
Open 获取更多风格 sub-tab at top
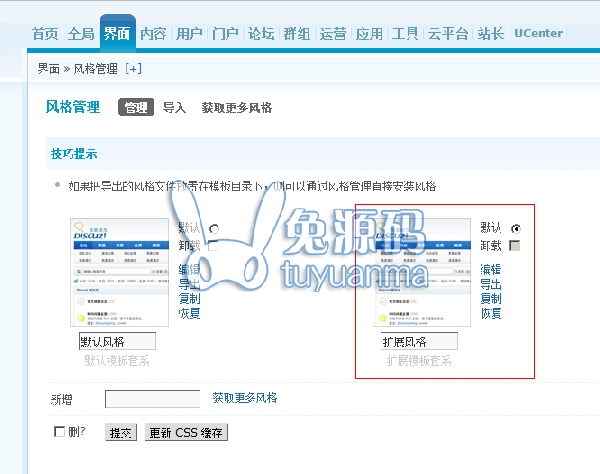[x=237, y=108]
